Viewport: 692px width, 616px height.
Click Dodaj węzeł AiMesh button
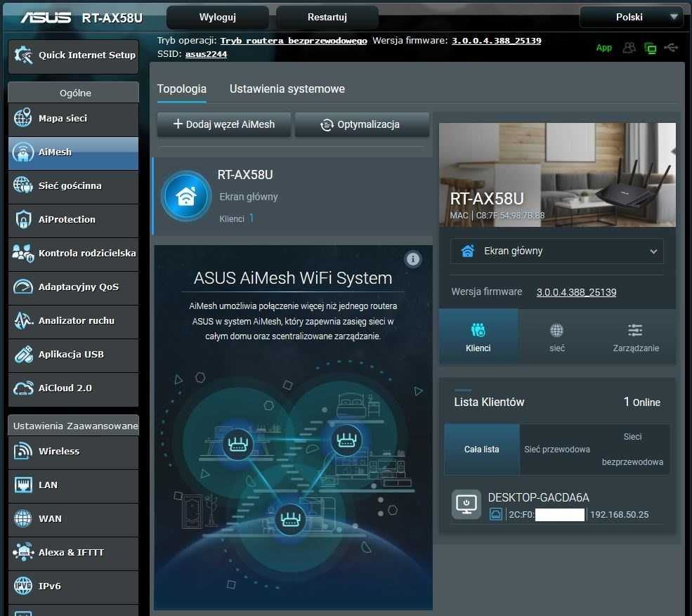click(x=223, y=124)
